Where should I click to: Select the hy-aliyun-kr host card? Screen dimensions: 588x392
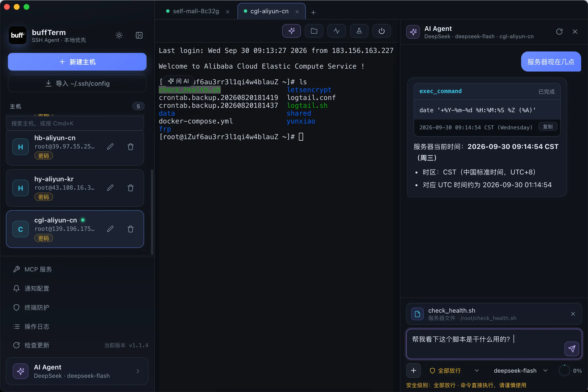75,188
